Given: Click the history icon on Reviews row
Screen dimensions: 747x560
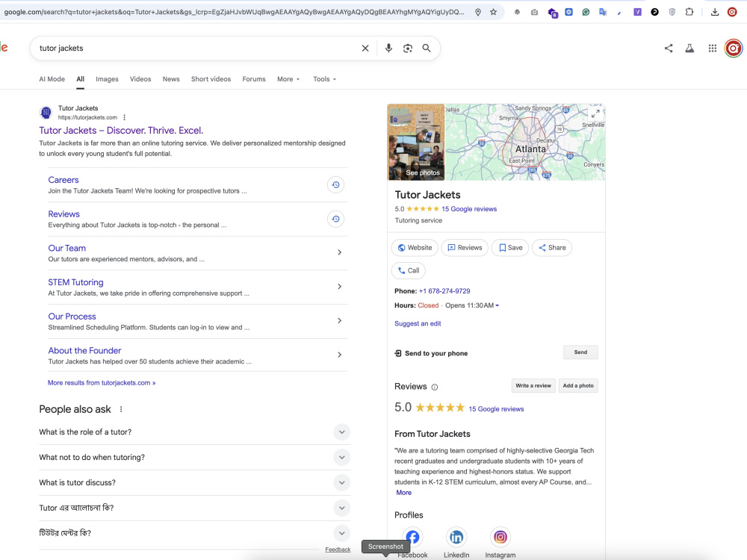Looking at the screenshot, I should [x=336, y=219].
